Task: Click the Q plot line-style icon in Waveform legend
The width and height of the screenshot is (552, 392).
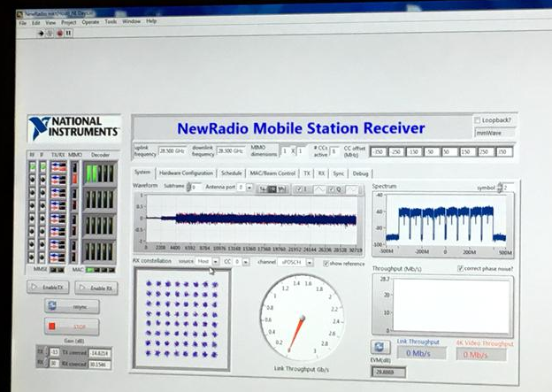Action: pyautogui.click(x=352, y=189)
